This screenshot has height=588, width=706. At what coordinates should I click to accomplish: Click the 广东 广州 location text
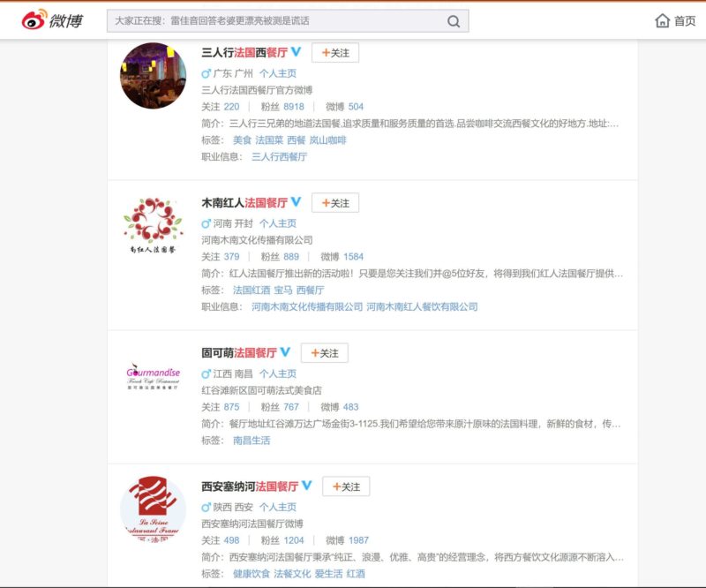[x=233, y=73]
